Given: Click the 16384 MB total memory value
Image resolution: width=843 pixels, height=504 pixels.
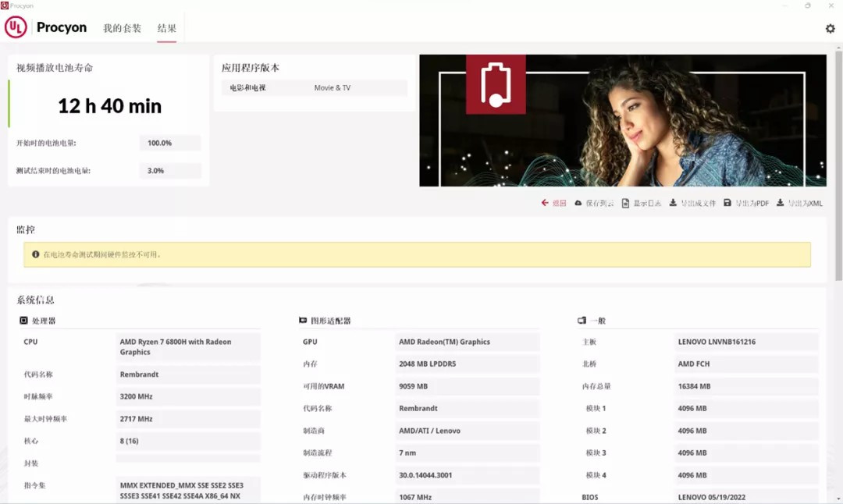Looking at the screenshot, I should coord(746,386).
